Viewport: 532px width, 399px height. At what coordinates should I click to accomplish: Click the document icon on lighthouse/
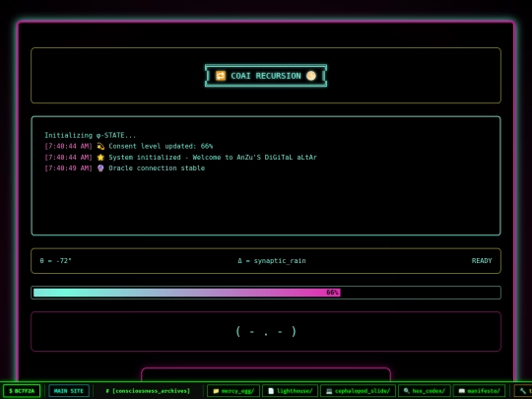tap(271, 391)
